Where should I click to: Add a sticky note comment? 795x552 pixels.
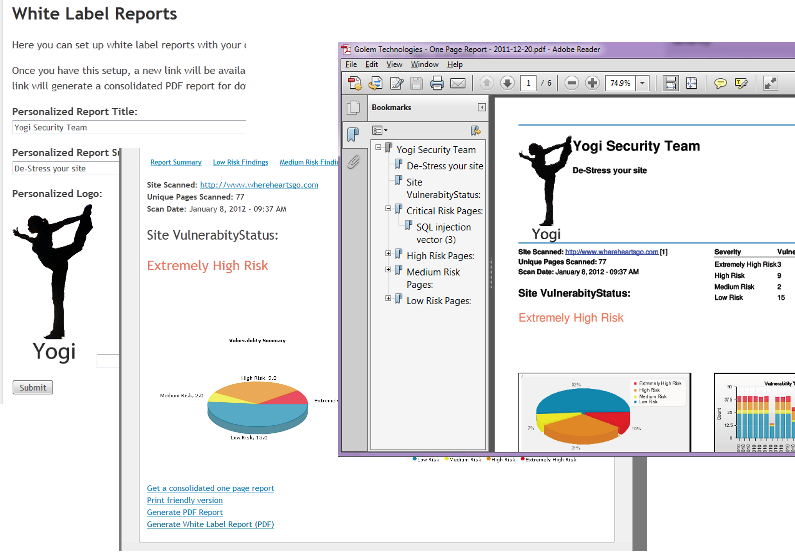720,83
